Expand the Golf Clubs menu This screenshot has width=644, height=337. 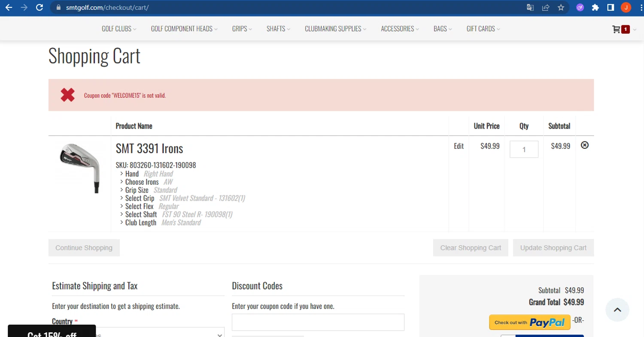pyautogui.click(x=119, y=29)
